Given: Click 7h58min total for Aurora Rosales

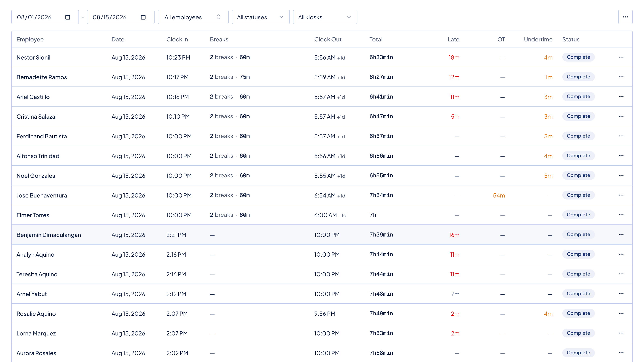Looking at the screenshot, I should coord(381,353).
